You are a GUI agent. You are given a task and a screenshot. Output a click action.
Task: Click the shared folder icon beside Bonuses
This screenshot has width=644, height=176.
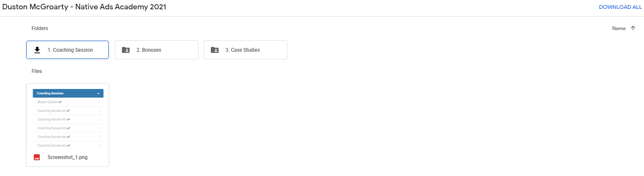[x=126, y=50]
